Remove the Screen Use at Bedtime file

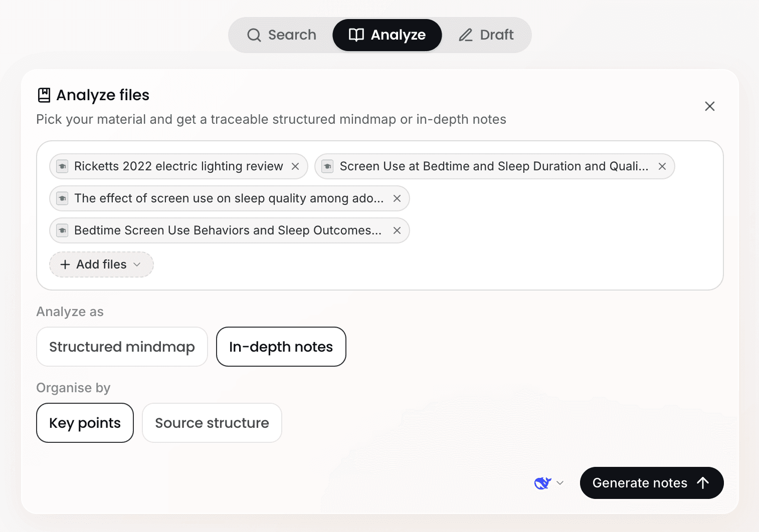(x=662, y=166)
